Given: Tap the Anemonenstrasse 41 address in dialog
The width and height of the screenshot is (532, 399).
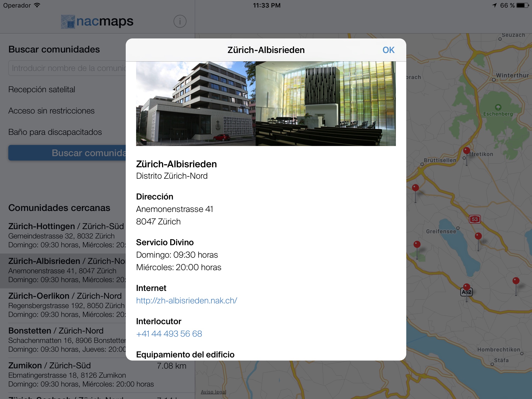Looking at the screenshot, I should coord(175,209).
